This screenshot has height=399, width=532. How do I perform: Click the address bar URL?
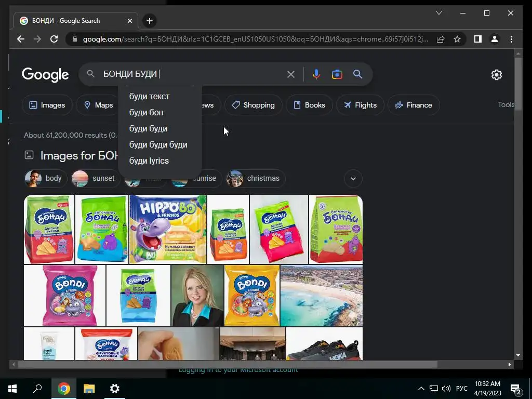point(255,39)
